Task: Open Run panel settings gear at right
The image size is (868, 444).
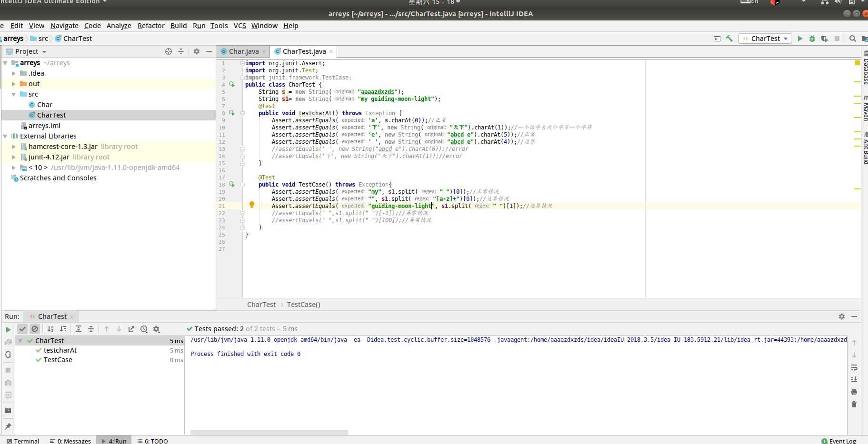Action: click(x=841, y=316)
